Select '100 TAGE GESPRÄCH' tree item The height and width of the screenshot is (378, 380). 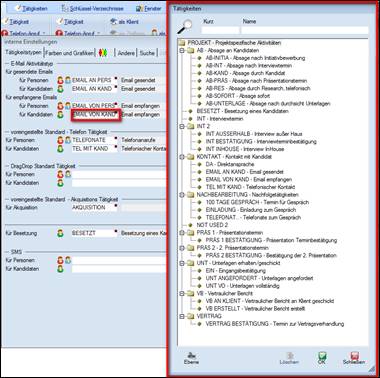pyautogui.click(x=257, y=202)
